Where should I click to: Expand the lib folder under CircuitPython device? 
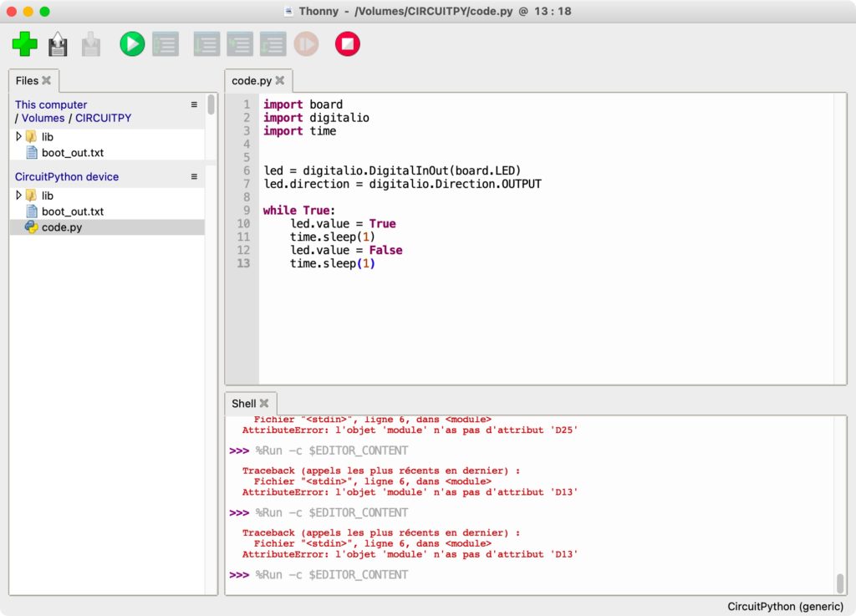19,195
